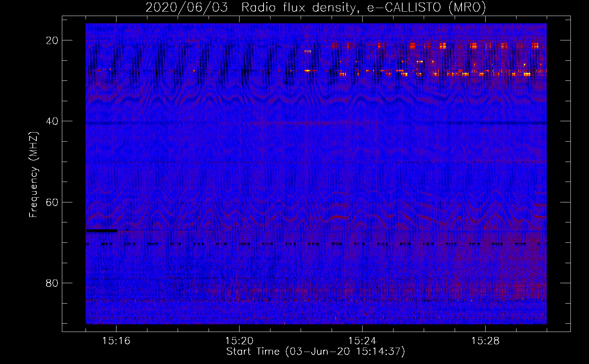This screenshot has width=589, height=364.
Task: Click the black horizontal bar near 67 MHz
Action: pyautogui.click(x=102, y=231)
